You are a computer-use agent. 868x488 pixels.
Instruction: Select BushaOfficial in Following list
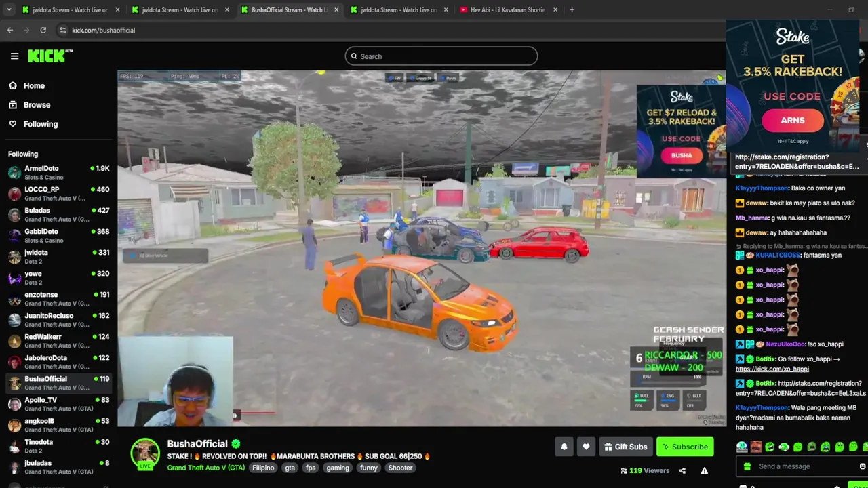click(58, 383)
